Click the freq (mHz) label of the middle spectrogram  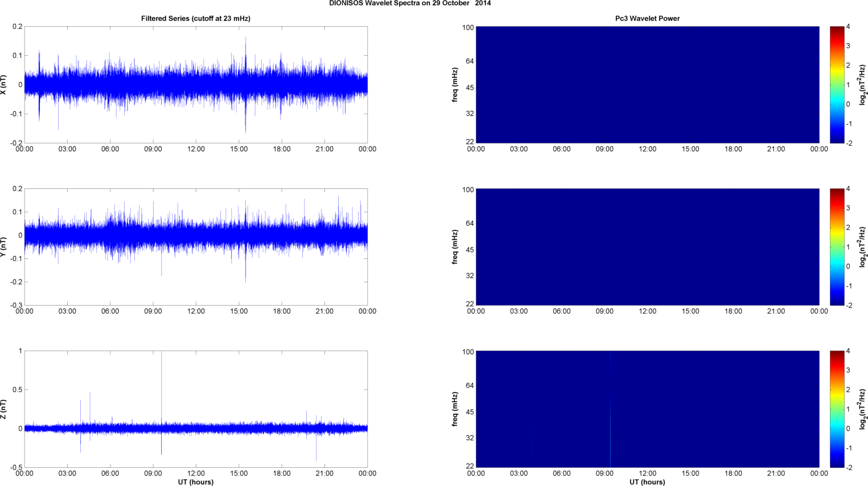[x=455, y=247]
